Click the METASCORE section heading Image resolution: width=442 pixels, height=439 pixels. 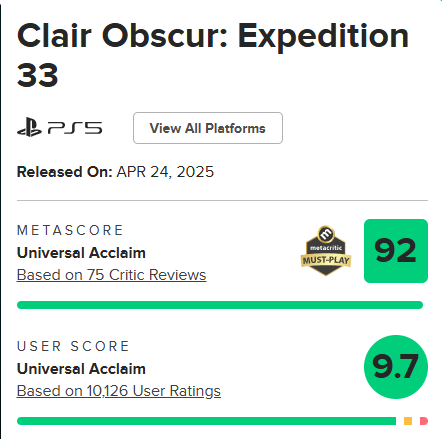click(70, 230)
